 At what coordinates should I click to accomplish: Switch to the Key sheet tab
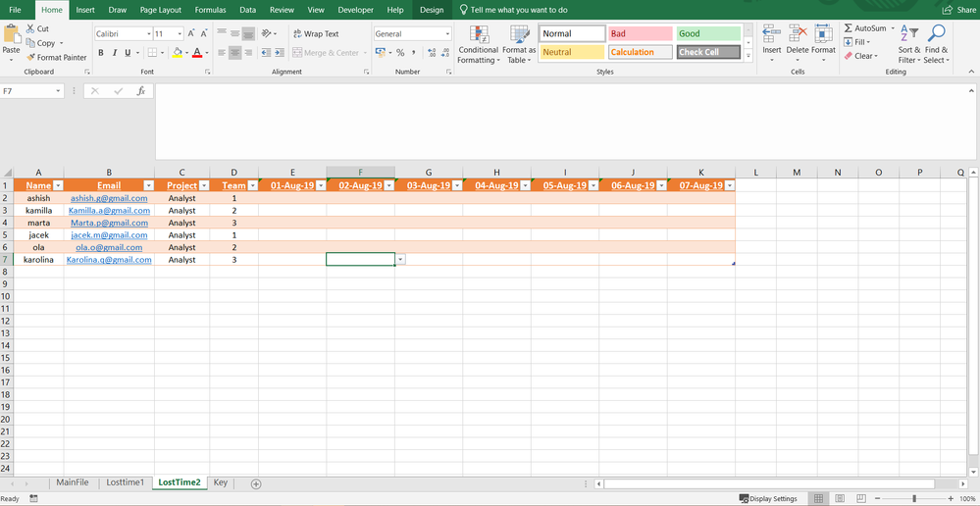(x=220, y=482)
